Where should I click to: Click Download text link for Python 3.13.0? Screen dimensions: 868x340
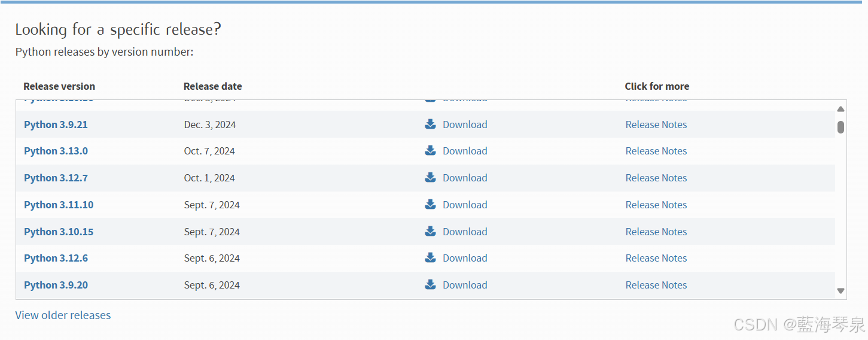point(465,151)
